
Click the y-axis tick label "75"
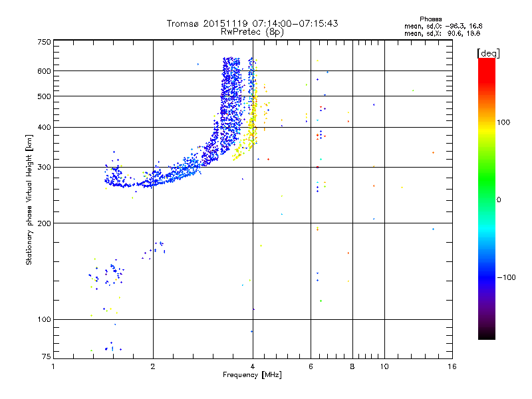[47, 356]
